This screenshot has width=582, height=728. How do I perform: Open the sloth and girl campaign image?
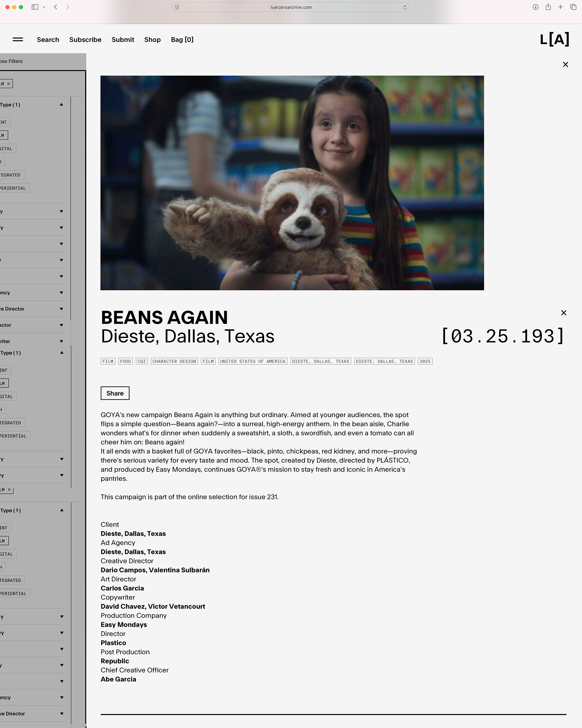pyautogui.click(x=292, y=183)
